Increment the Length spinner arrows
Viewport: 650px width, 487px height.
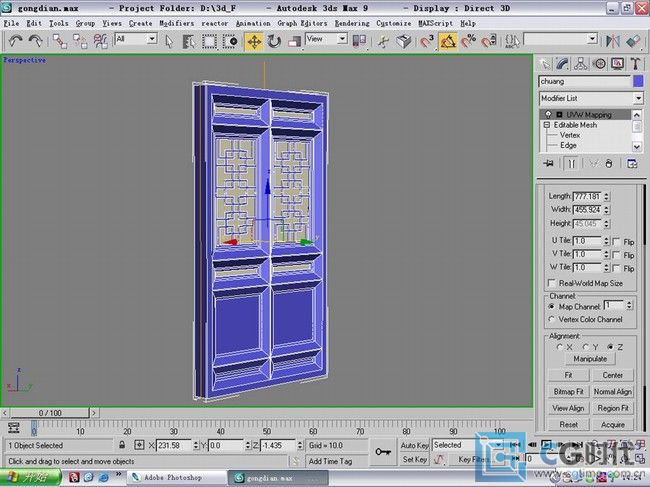(606, 194)
